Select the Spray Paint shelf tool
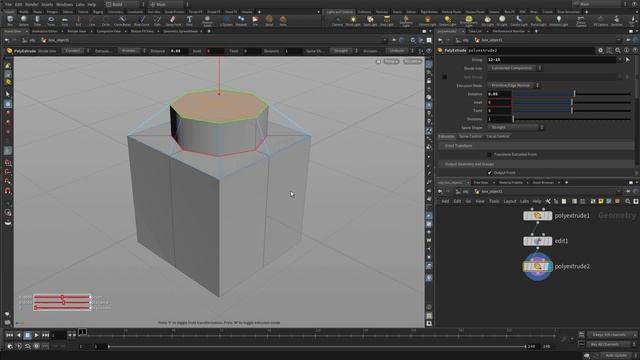Viewport: 640px width, 360px height. pos(173,20)
